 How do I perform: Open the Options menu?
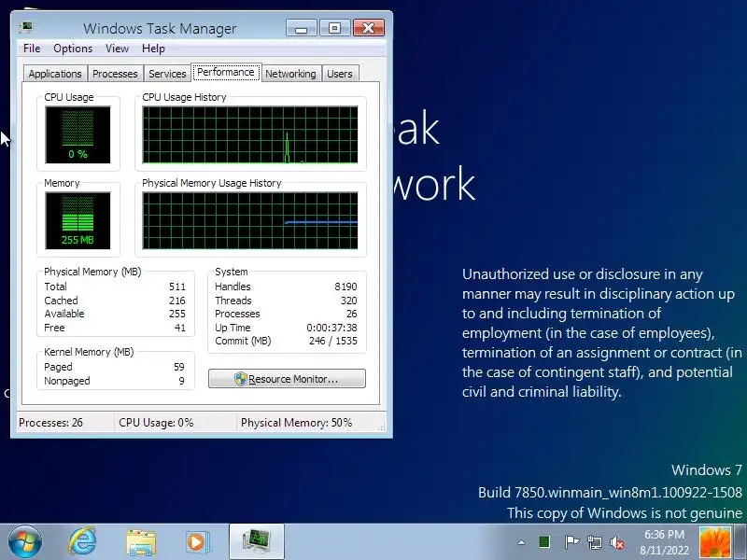(x=73, y=49)
